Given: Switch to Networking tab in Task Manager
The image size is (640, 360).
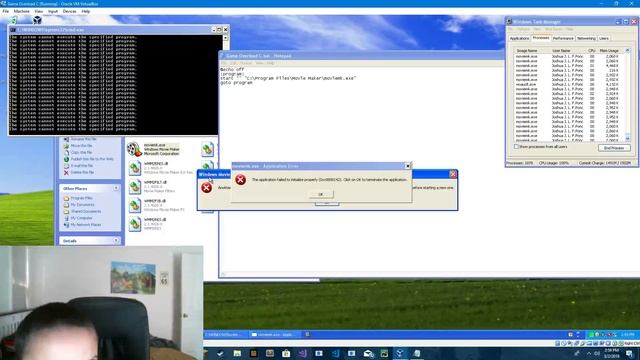Looking at the screenshot, I should pyautogui.click(x=586, y=38).
